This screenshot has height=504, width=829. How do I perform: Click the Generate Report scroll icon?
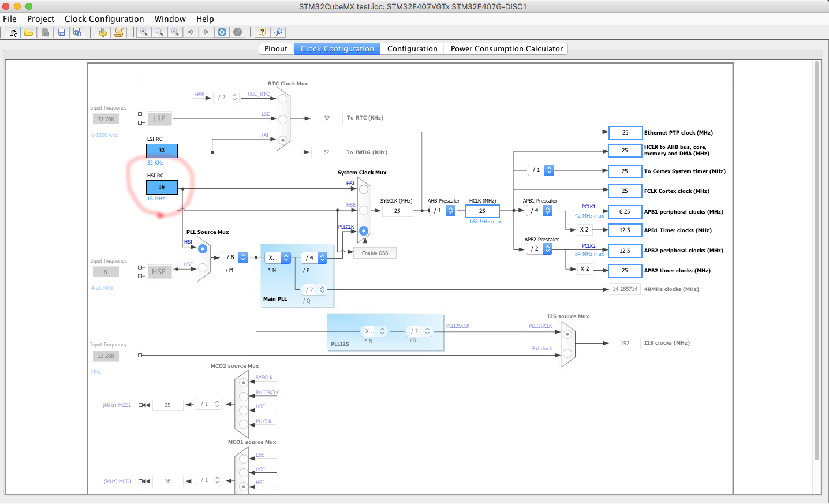[x=119, y=32]
